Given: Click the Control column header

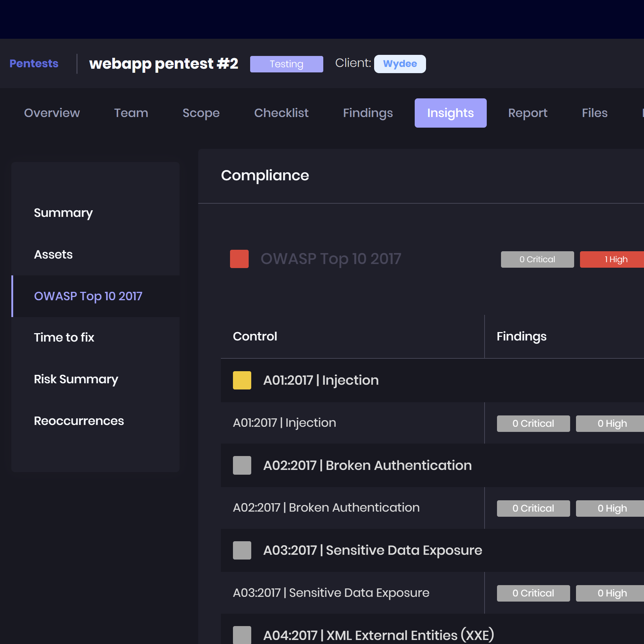Looking at the screenshot, I should (x=255, y=336).
